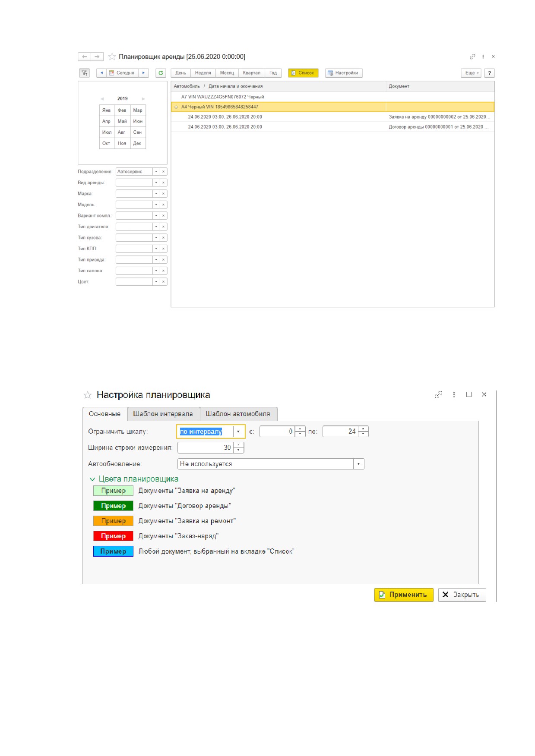This screenshot has width=535, height=756.
Task: Open help with the question mark button
Action: 489,73
